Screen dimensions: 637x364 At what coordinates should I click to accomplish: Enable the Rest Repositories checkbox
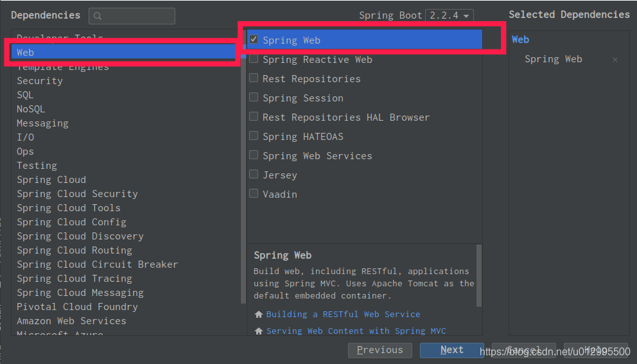pyautogui.click(x=254, y=78)
